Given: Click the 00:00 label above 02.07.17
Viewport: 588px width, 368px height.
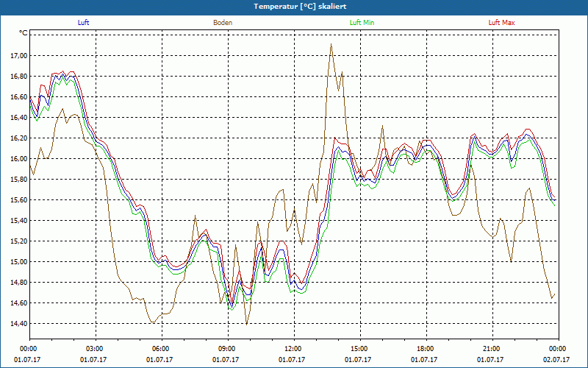Looking at the screenshot, I should pos(559,349).
